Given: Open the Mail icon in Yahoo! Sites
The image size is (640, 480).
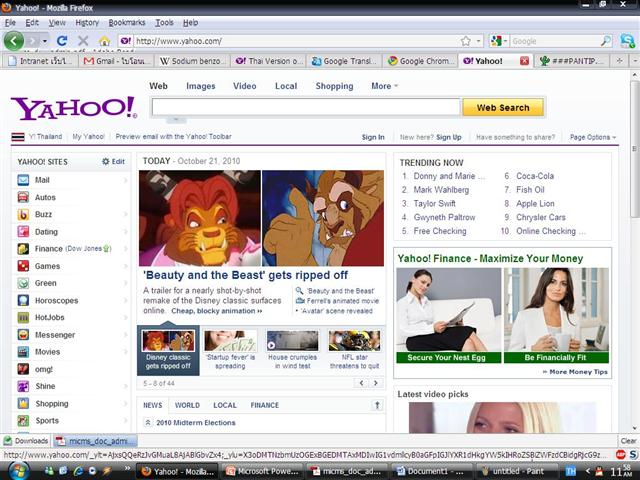Looking at the screenshot, I should pyautogui.click(x=23, y=180).
